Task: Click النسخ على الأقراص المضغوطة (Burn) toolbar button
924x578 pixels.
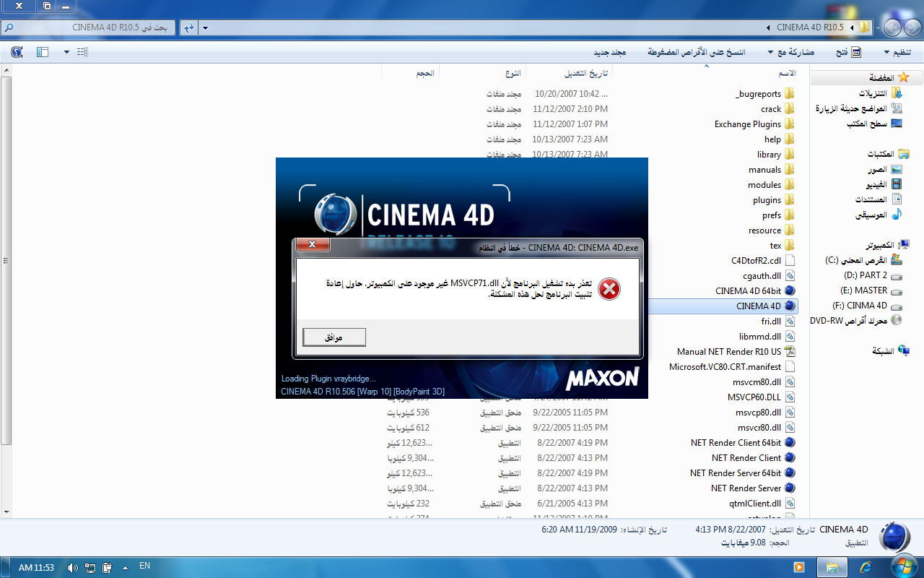Action: 696,52
